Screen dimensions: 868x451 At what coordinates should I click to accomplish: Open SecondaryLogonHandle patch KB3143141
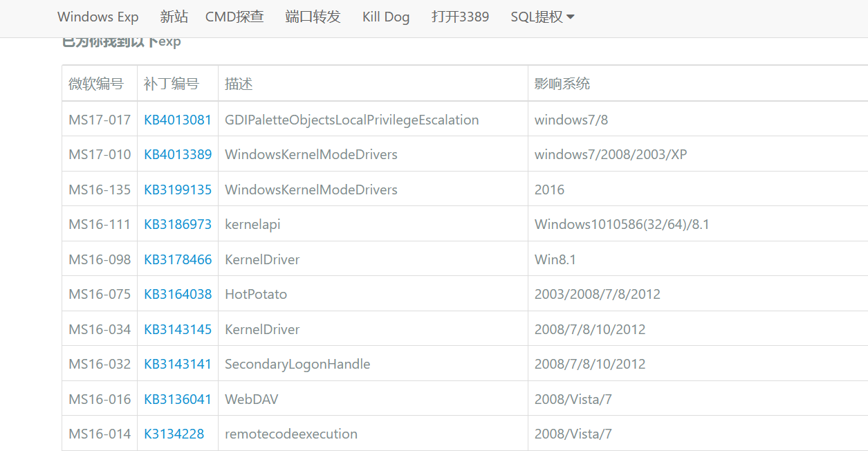(x=178, y=364)
